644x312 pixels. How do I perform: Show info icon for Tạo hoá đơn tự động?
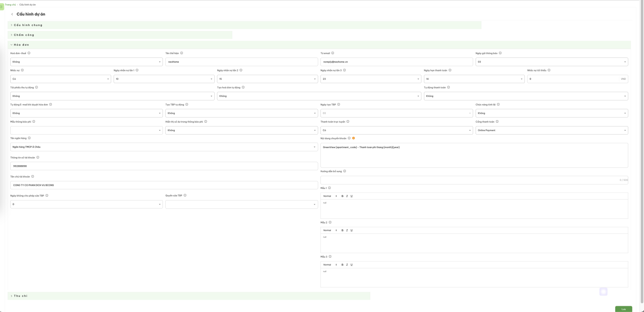[x=243, y=87]
